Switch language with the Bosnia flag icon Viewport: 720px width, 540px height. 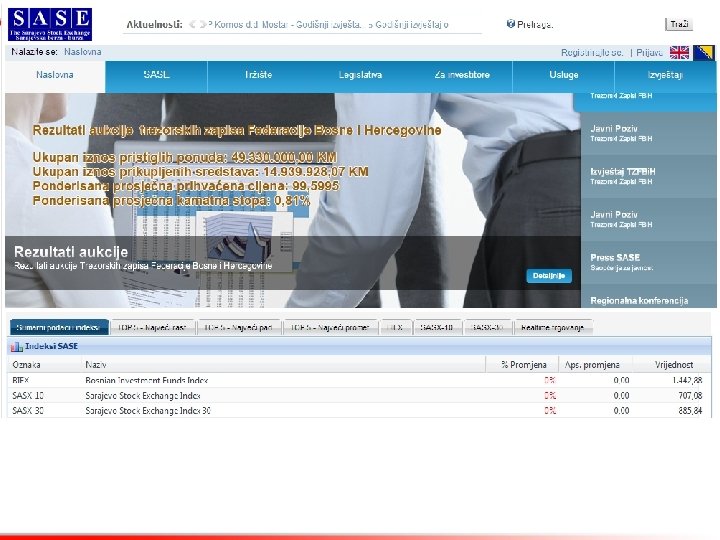pyautogui.click(x=703, y=53)
